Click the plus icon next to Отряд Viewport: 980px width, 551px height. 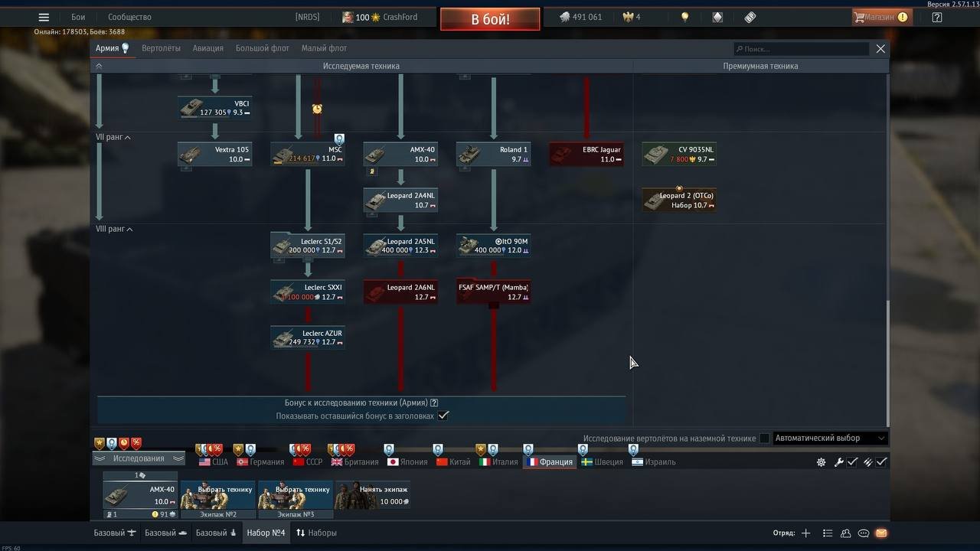click(x=805, y=533)
